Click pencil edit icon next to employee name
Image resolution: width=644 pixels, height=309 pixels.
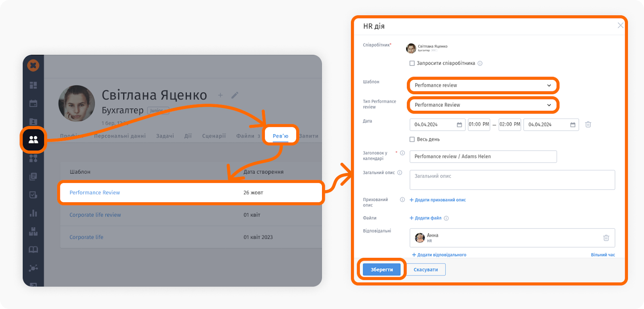click(x=235, y=95)
